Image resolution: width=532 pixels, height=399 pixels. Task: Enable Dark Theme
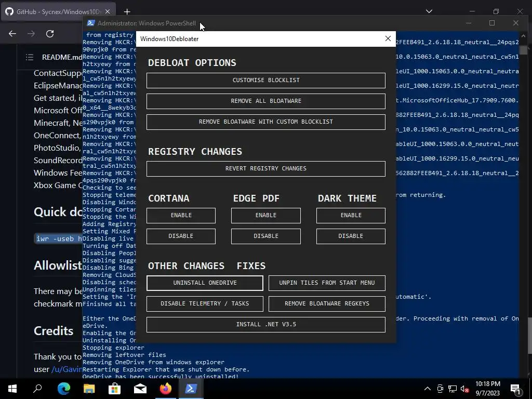pyautogui.click(x=351, y=216)
